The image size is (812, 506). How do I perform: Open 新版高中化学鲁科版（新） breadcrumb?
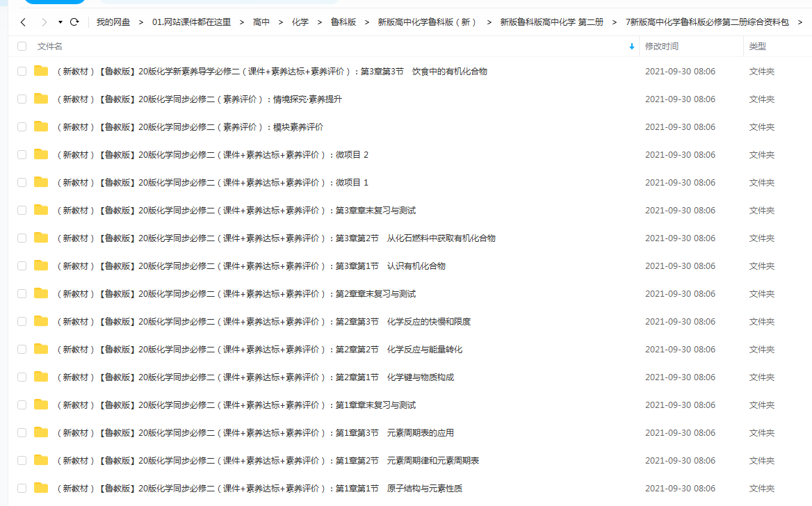click(x=428, y=22)
